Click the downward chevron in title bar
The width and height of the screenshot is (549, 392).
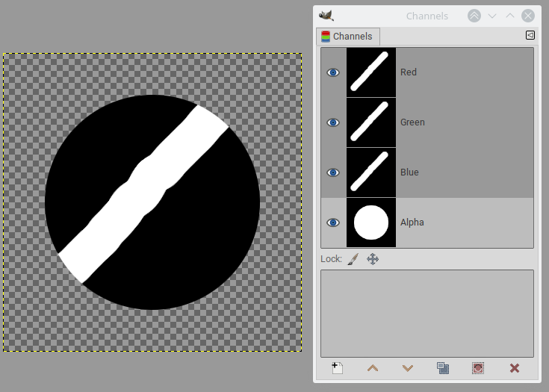(492, 16)
